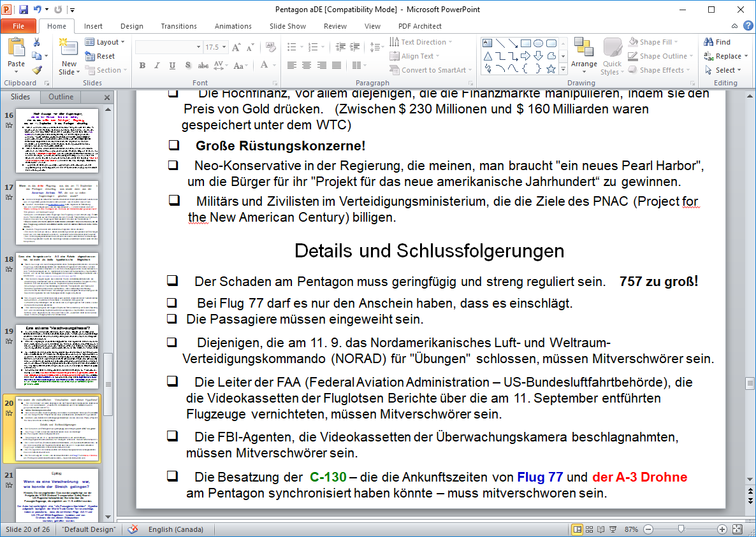Undo the last action
The image size is (756, 537).
click(x=37, y=9)
